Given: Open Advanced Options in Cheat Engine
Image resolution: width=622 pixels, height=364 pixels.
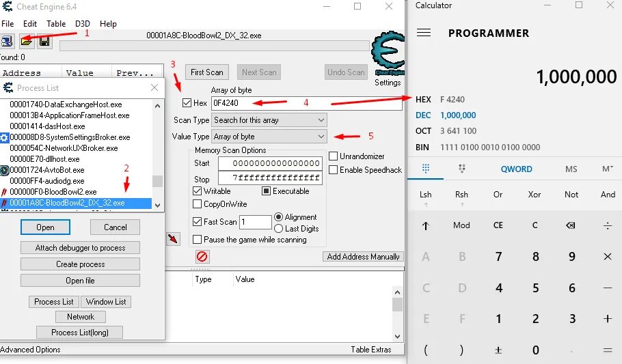Looking at the screenshot, I should 30,350.
